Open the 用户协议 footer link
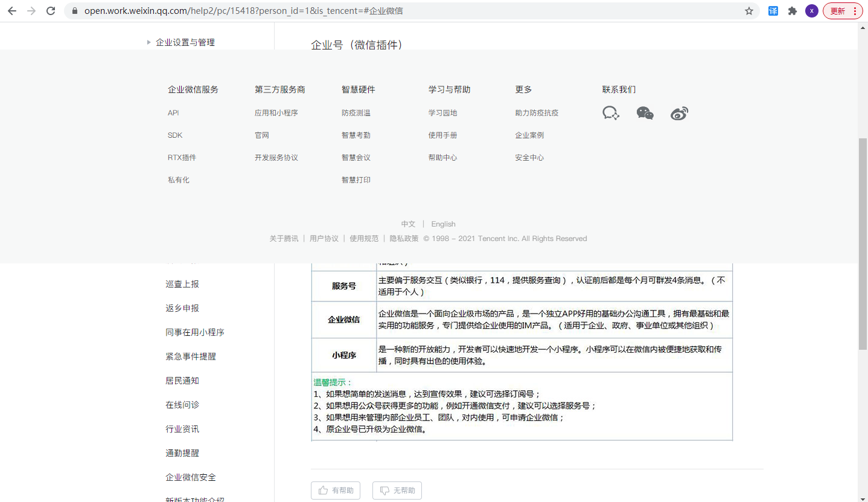Image resolution: width=868 pixels, height=502 pixels. click(x=324, y=239)
